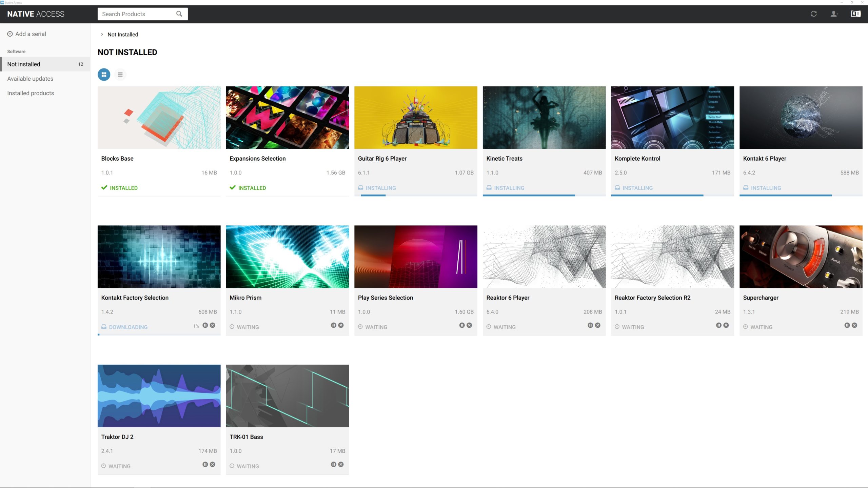Click the NI logo icon
868x488 pixels.
(x=855, y=14)
